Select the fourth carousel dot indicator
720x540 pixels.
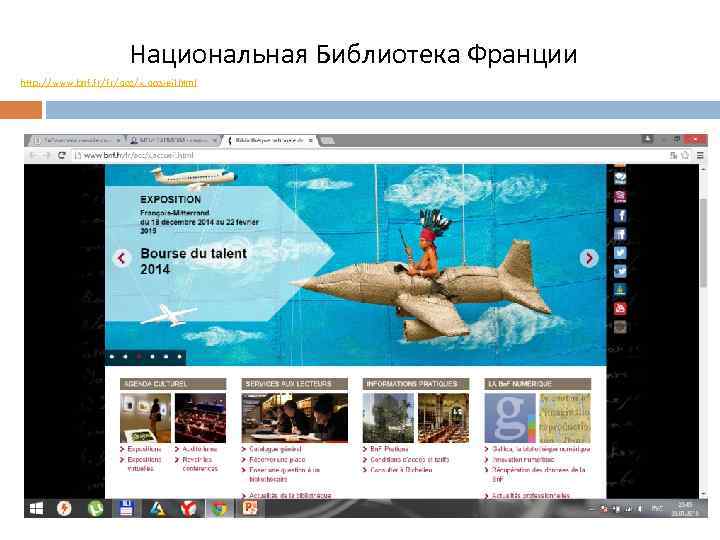152,356
